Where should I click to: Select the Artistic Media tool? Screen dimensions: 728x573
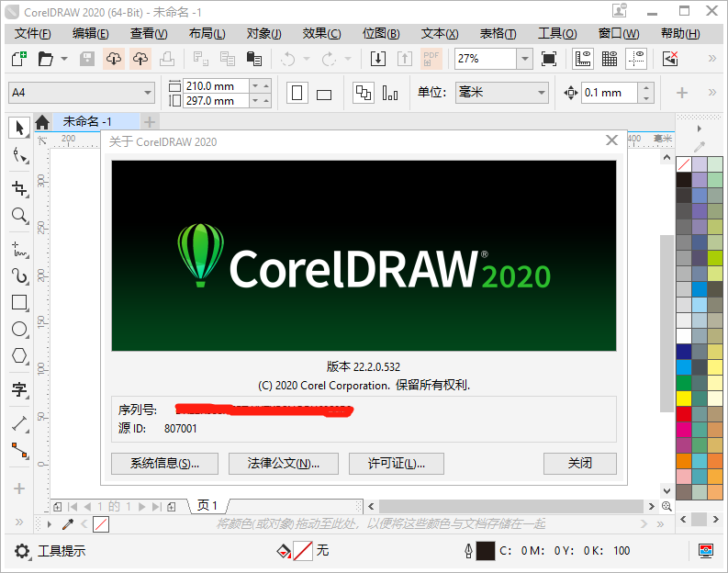coord(19,275)
